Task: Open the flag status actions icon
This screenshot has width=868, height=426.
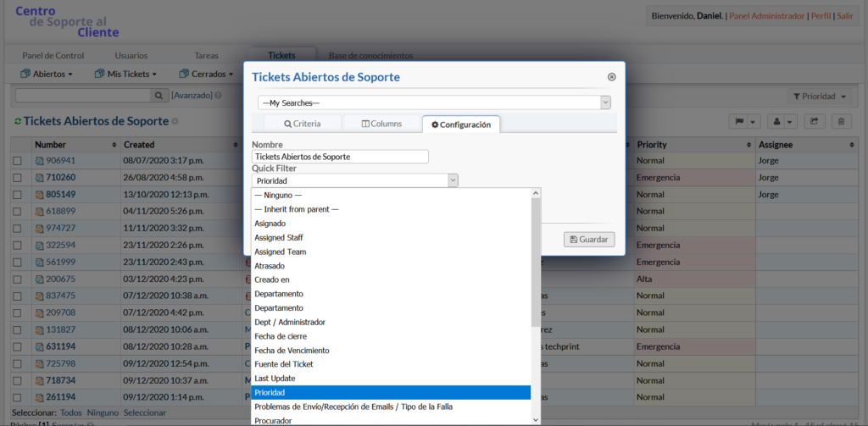Action: [x=745, y=122]
